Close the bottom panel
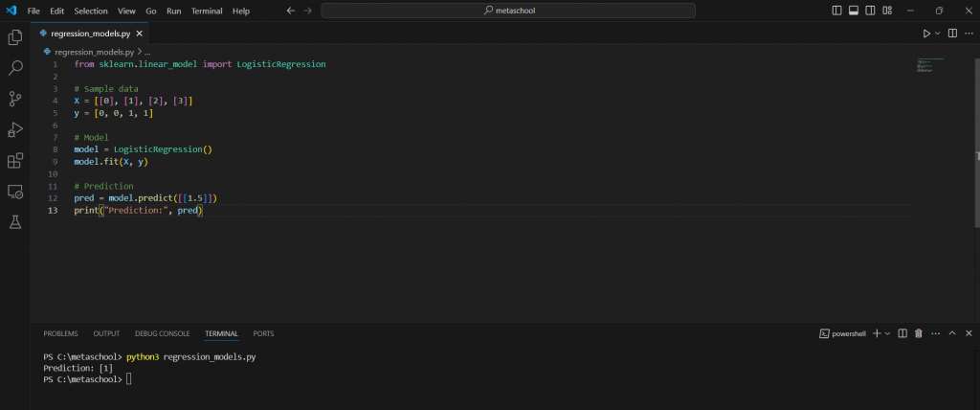 tap(969, 333)
